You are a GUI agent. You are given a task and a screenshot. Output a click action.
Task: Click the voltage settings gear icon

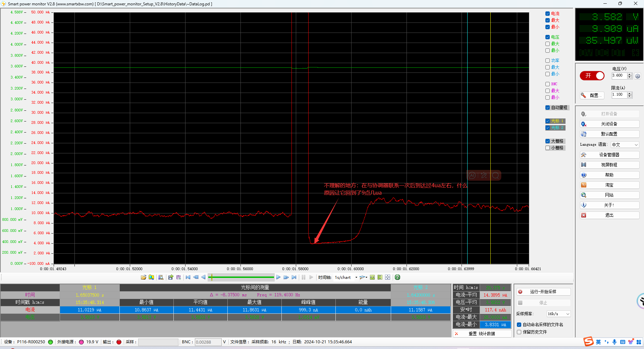coord(637,76)
